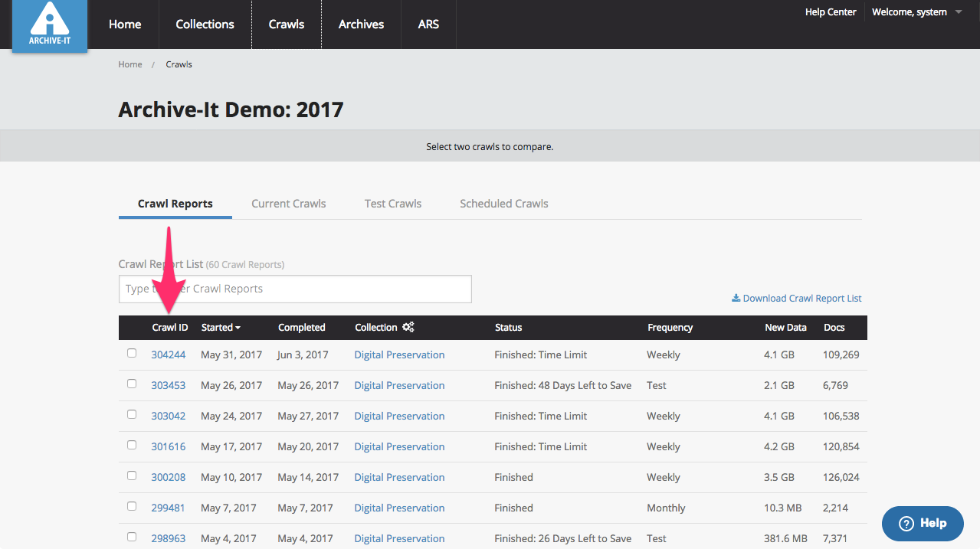Screen dimensions: 980x549
Task: Open the Help chat bubble button
Action: tap(922, 523)
